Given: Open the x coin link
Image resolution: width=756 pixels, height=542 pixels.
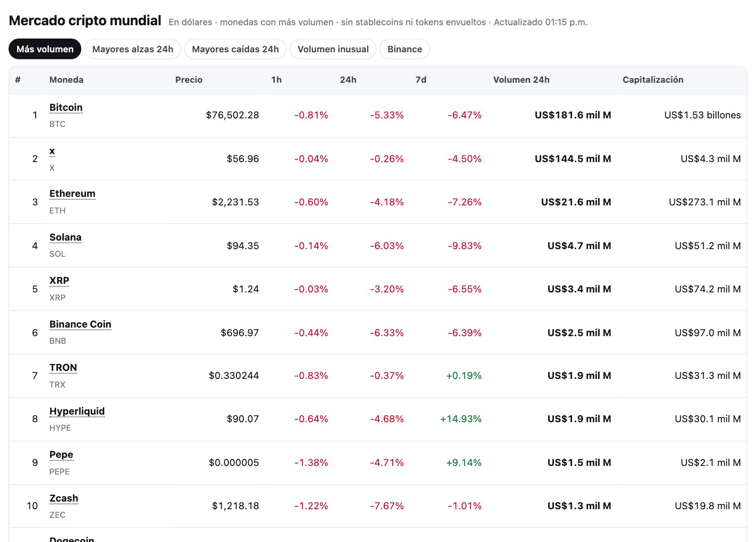Looking at the screenshot, I should [x=52, y=151].
